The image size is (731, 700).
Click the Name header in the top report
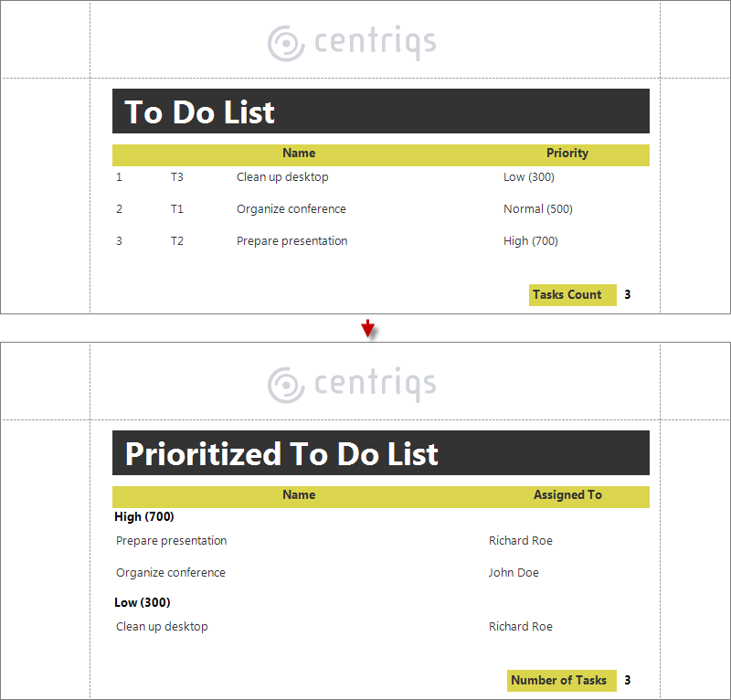[299, 154]
